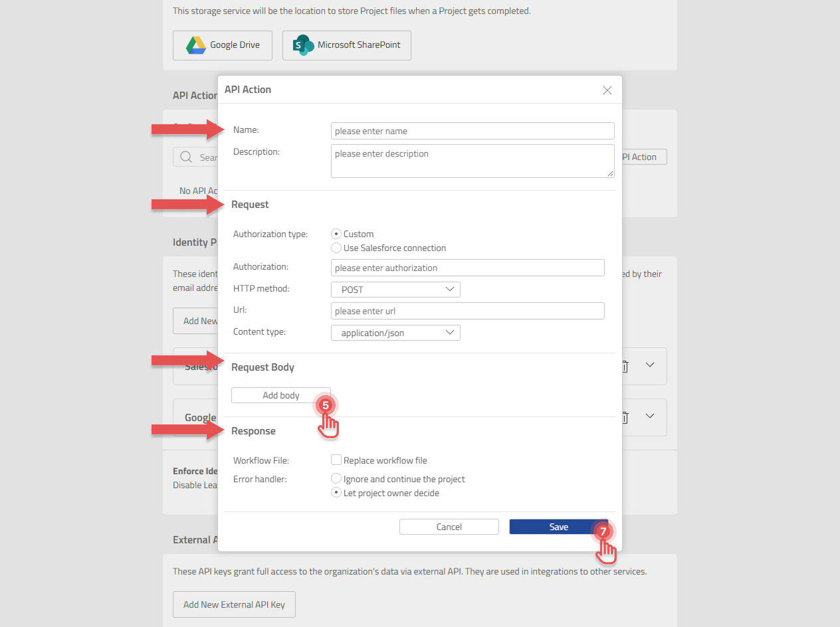Click the Workflow File label
840x627 pixels.
[261, 460]
